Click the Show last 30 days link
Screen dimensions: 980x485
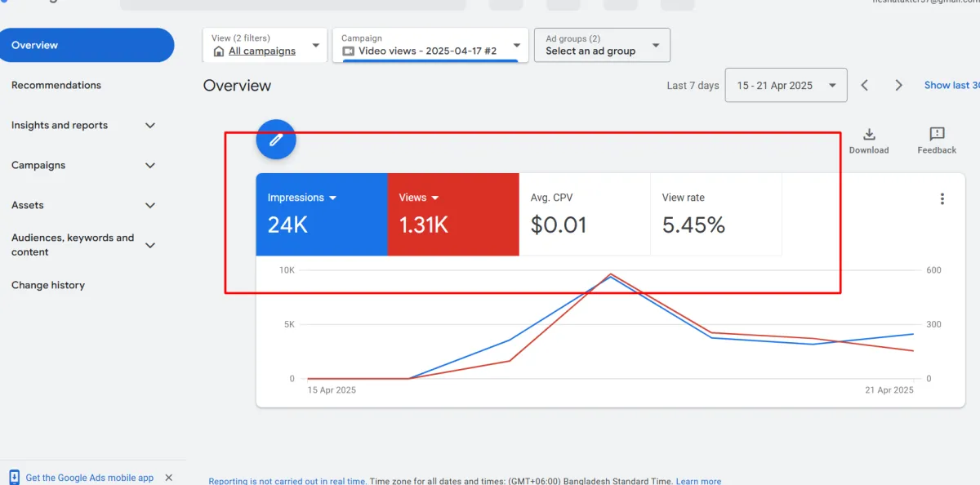pyautogui.click(x=951, y=86)
